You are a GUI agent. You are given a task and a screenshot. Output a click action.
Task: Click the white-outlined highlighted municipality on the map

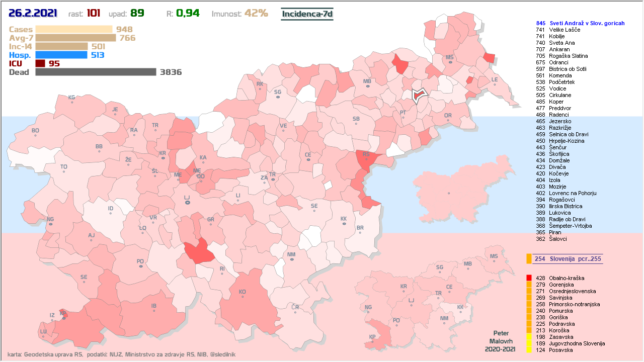tap(418, 95)
